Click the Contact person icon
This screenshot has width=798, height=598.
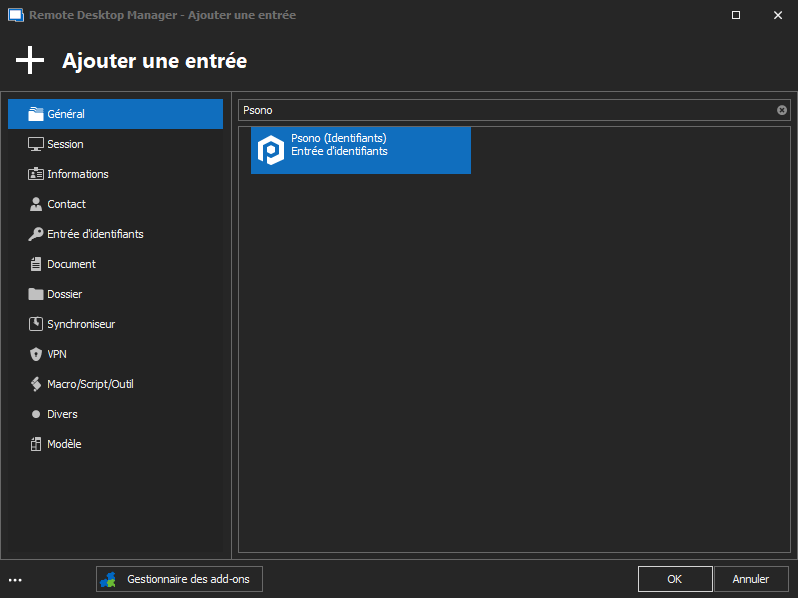click(x=36, y=204)
